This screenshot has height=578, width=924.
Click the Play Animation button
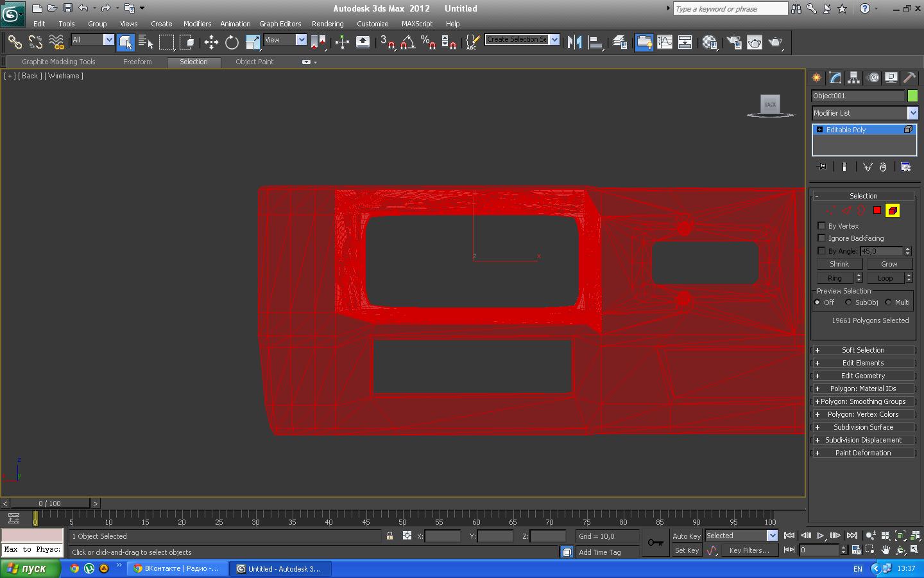click(820, 536)
